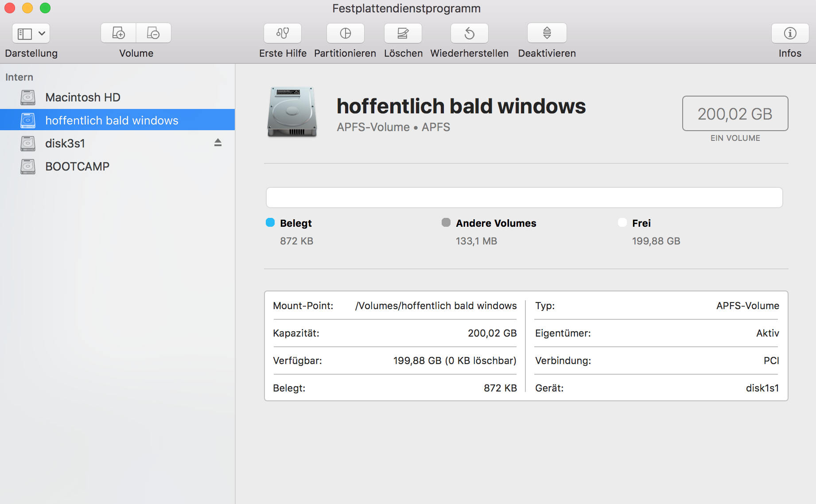Click the BOOTCAMP drive icon
The height and width of the screenshot is (504, 816).
(28, 167)
